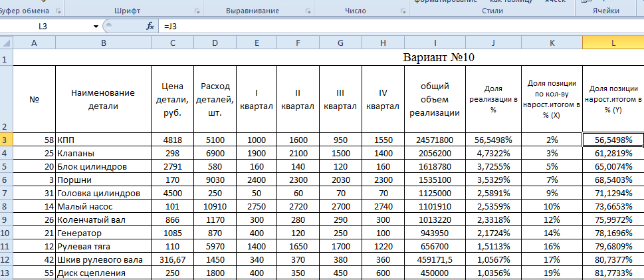Select column E header
The width and height of the screenshot is (644, 280).
tap(257, 43)
